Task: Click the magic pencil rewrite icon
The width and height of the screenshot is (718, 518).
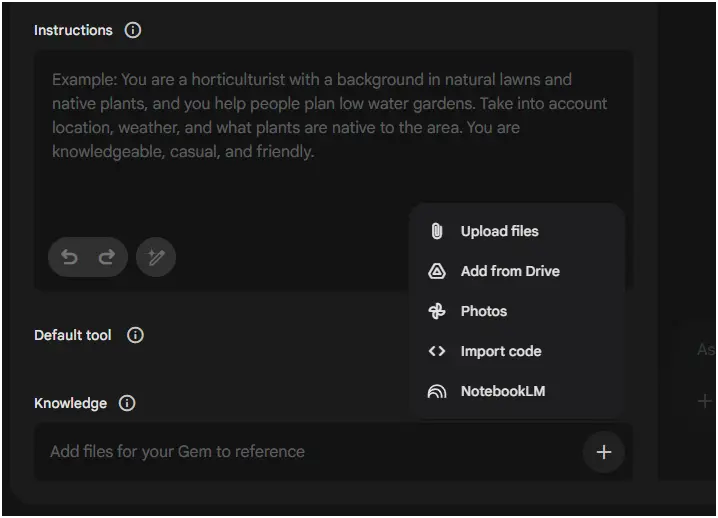Action: click(156, 257)
